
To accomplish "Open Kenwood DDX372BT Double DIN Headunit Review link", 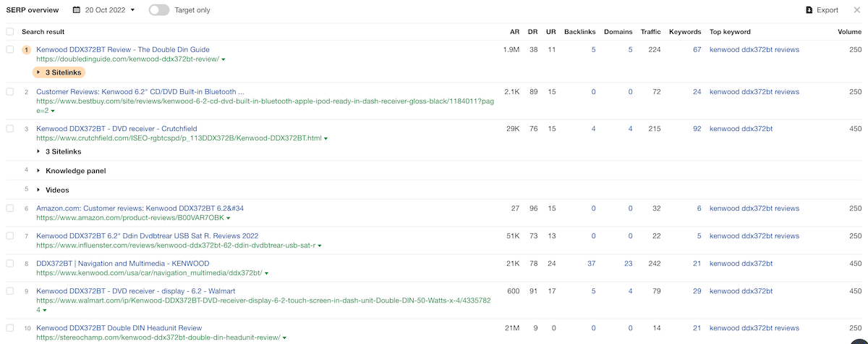I will coord(119,328).
